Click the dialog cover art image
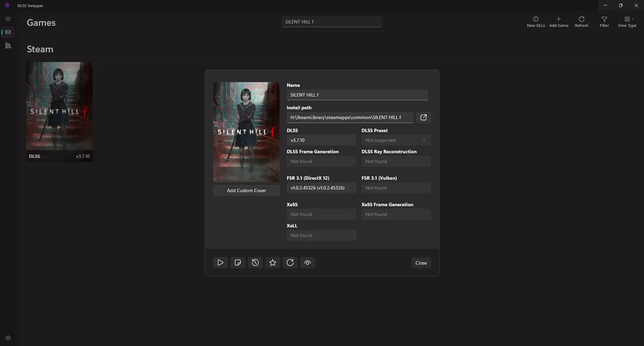Image resolution: width=644 pixels, height=346 pixels. [246, 132]
